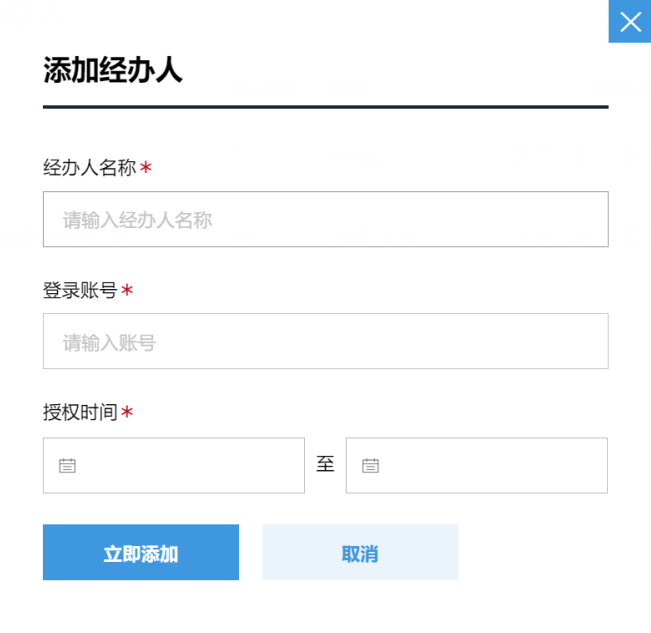
Task: Click the red asterisk beside 授权时间
Action: tap(127, 412)
